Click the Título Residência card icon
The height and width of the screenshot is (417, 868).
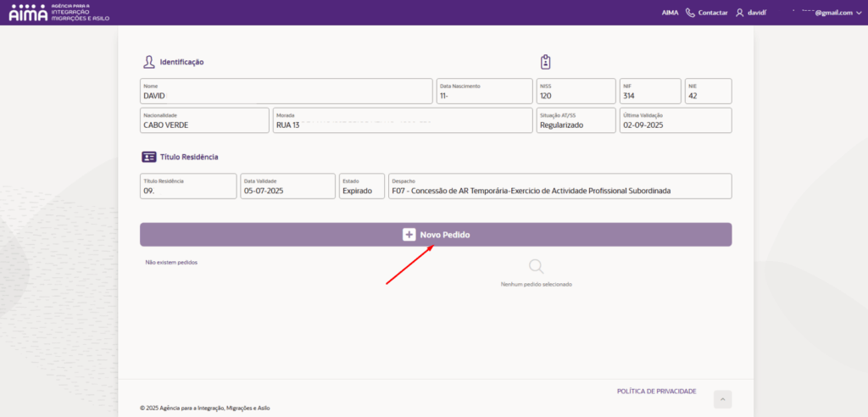tap(149, 157)
